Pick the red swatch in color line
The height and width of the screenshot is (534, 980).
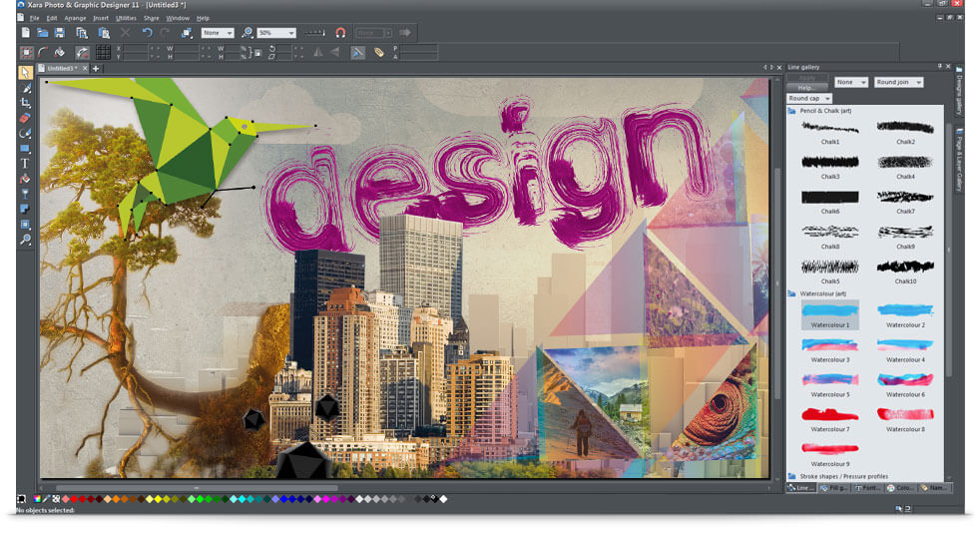[x=68, y=498]
